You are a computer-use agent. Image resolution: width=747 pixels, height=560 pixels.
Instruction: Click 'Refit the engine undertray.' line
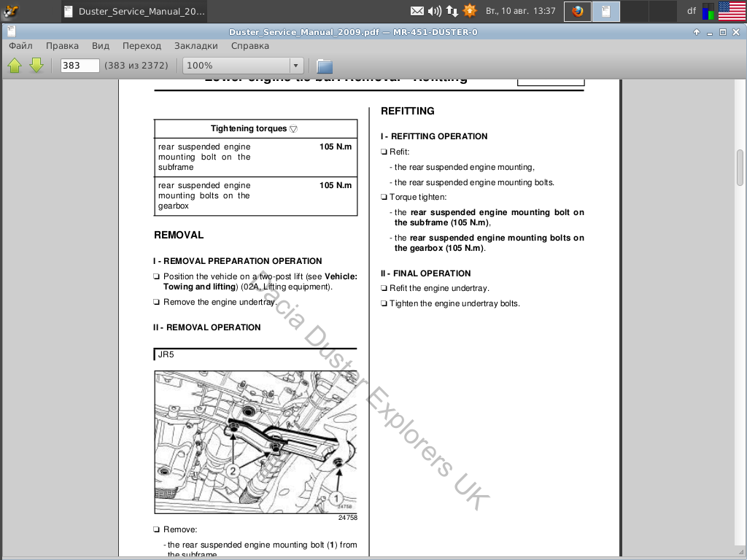[x=439, y=288]
